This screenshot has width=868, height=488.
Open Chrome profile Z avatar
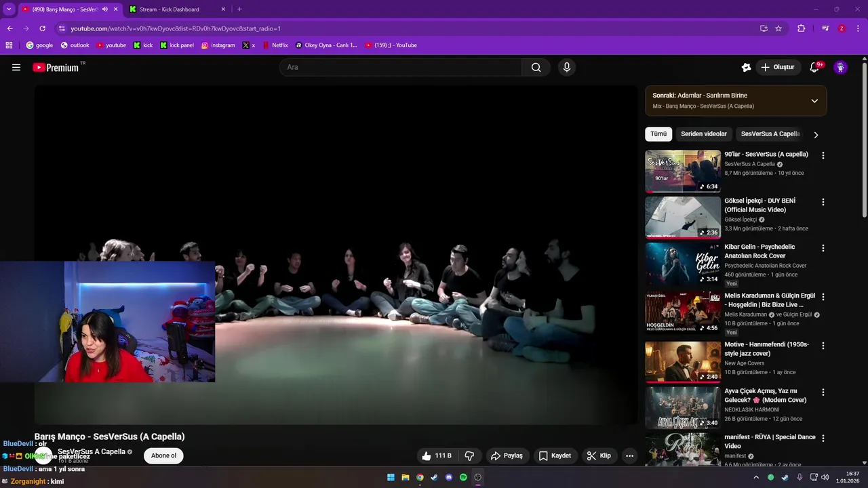coord(842,28)
